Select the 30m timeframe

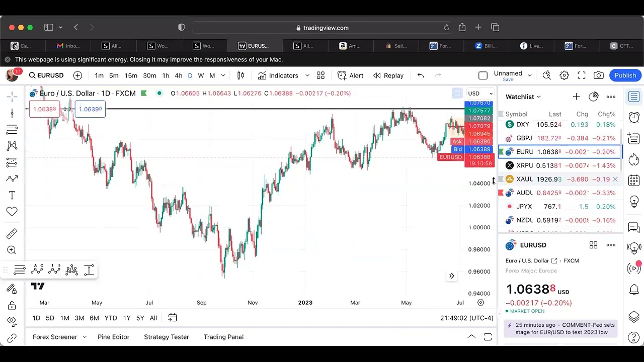tap(149, 75)
